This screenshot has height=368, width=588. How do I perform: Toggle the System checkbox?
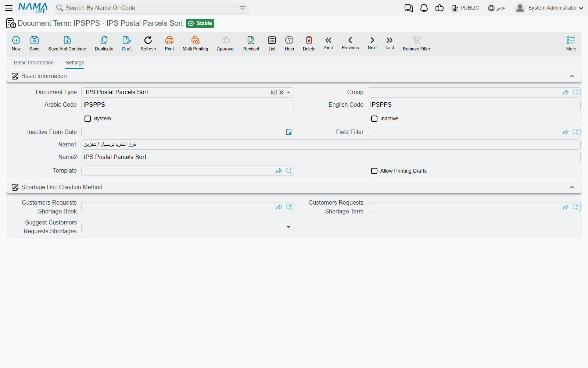tap(87, 118)
